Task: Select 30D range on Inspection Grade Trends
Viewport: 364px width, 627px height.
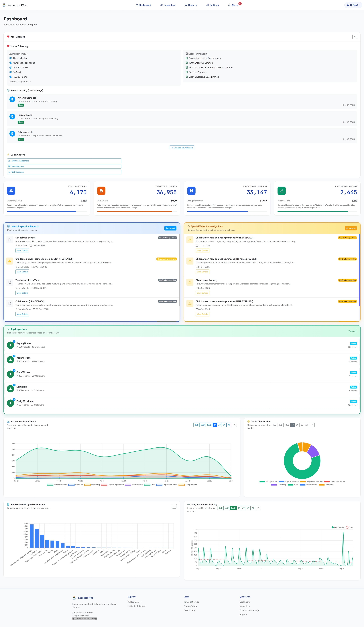Action: click(x=196, y=425)
